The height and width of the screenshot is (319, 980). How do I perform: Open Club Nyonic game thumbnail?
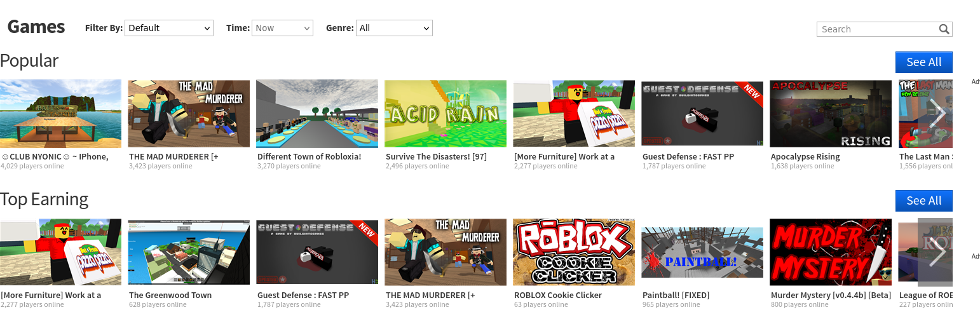(x=60, y=113)
